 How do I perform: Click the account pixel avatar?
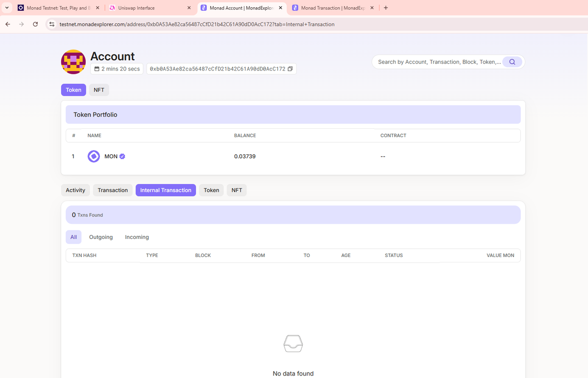click(x=73, y=62)
